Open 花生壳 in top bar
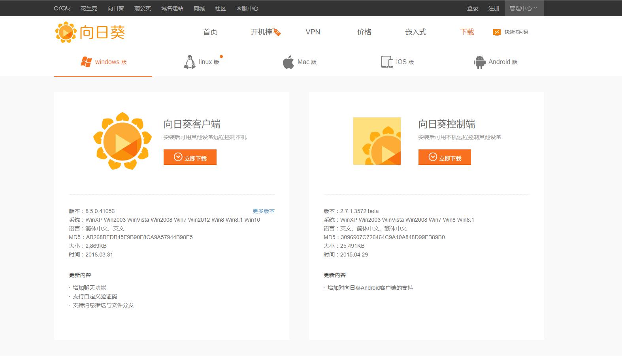The width and height of the screenshot is (622, 364). pos(89,8)
